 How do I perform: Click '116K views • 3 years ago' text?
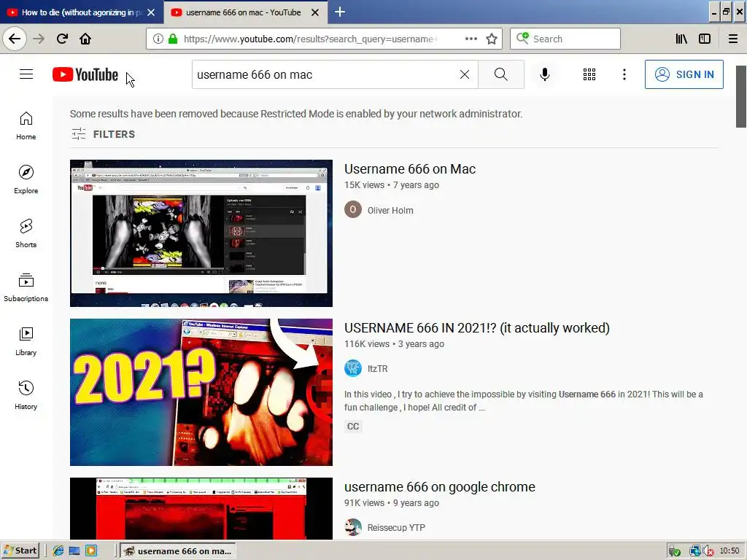tap(394, 344)
